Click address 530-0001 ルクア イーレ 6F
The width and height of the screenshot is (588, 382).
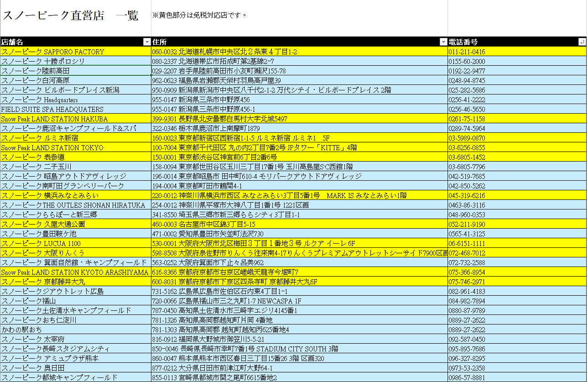coord(299,244)
